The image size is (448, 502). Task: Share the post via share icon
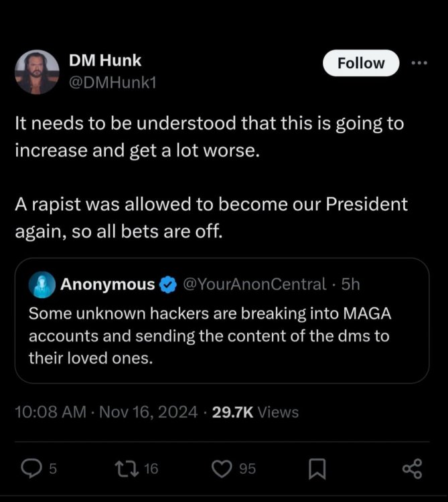coord(413,469)
